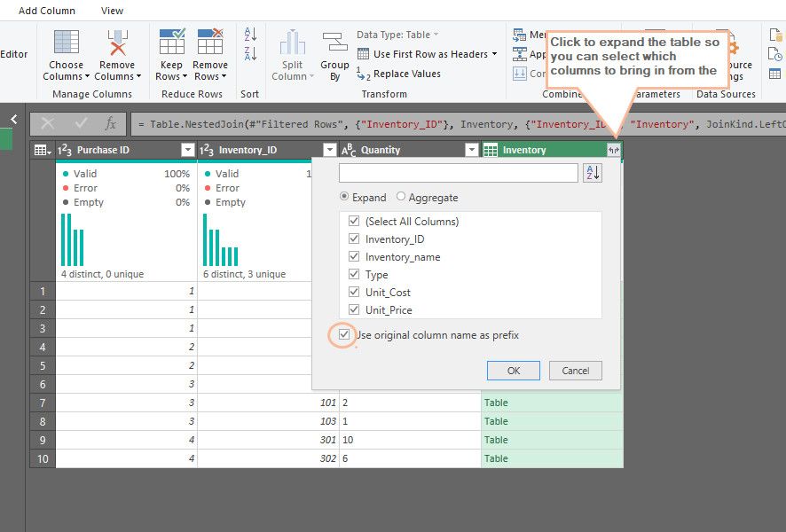Viewport: 786px width, 532px height.
Task: Open the Purchase ID filter dropdown
Action: click(188, 150)
